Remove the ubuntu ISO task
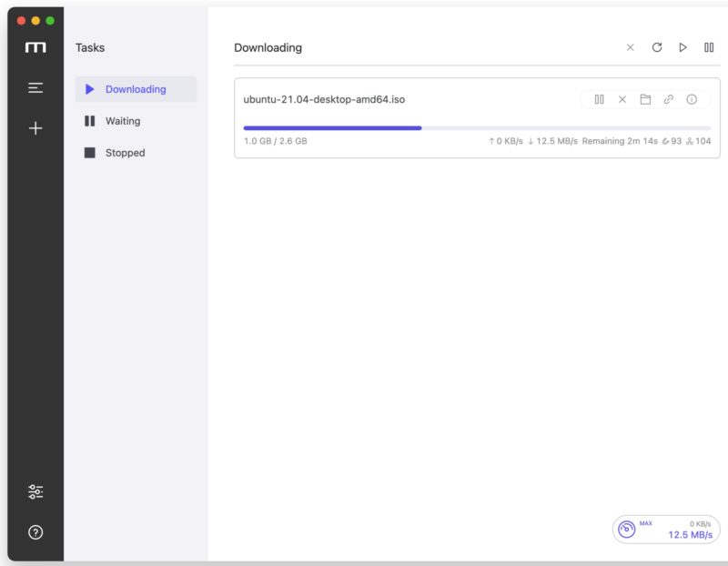Image resolution: width=728 pixels, height=566 pixels. pyautogui.click(x=622, y=99)
